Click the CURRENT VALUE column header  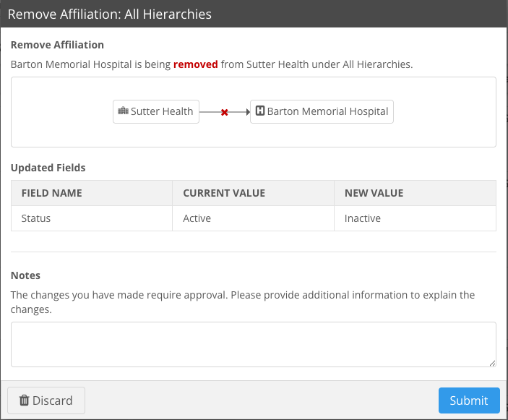tap(224, 193)
